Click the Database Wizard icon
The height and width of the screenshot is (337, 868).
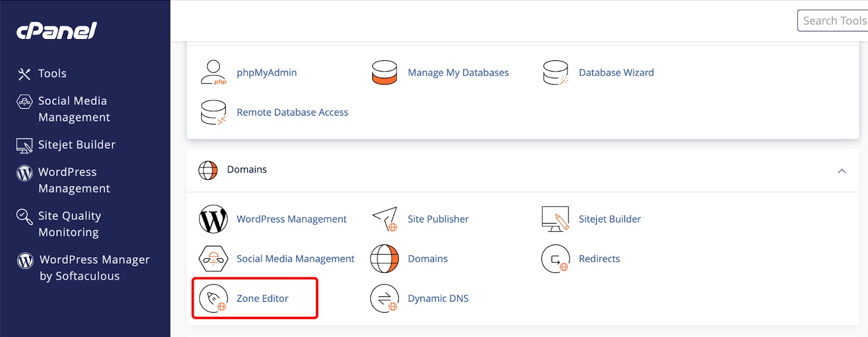(x=556, y=73)
